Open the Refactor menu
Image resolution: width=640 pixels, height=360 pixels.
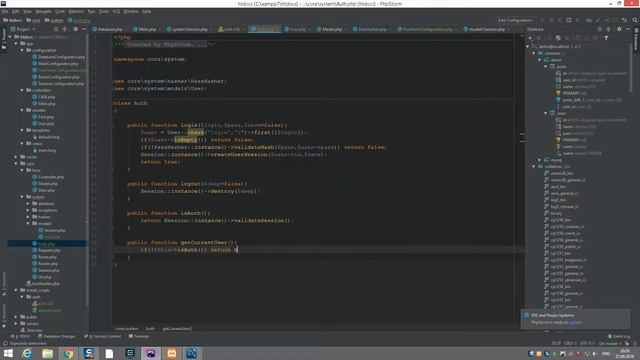click(76, 12)
